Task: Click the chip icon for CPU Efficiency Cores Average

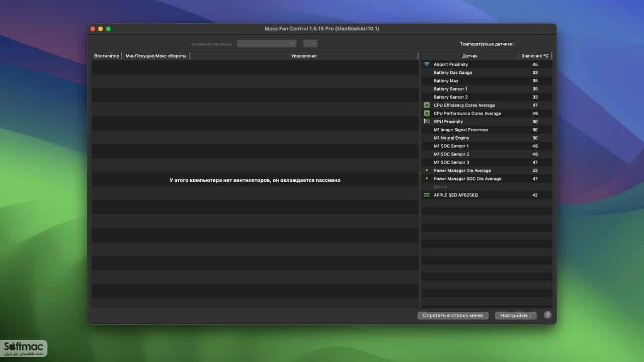Action: tap(427, 105)
